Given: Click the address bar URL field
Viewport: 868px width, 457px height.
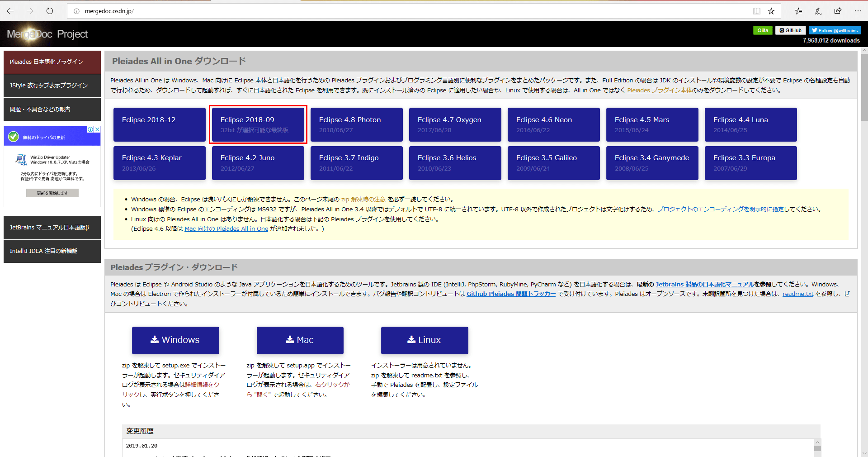Looking at the screenshot, I should coord(407,11).
